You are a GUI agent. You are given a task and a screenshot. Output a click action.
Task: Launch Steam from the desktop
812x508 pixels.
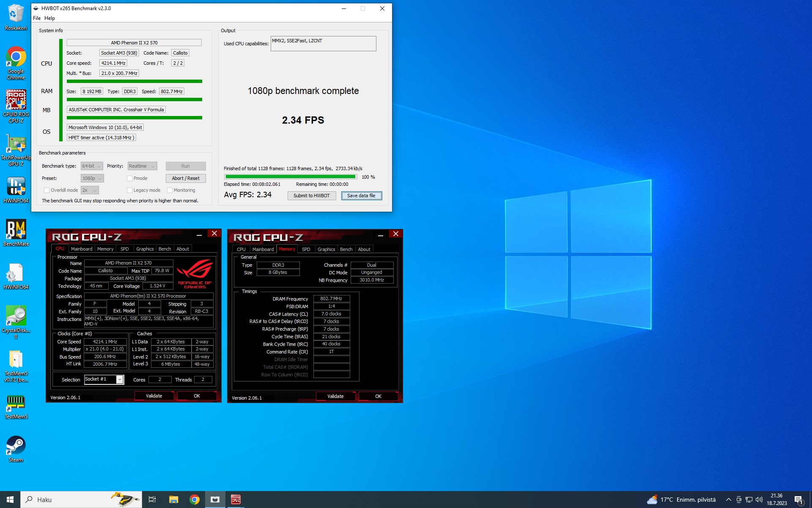pos(16,449)
